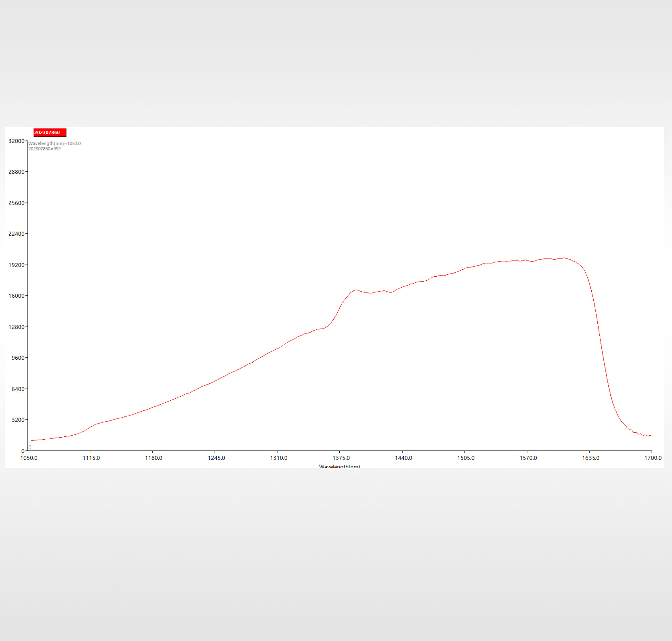Click the 1245.0 x-axis tick label
Viewport: 672px width, 641px height.
pos(216,458)
